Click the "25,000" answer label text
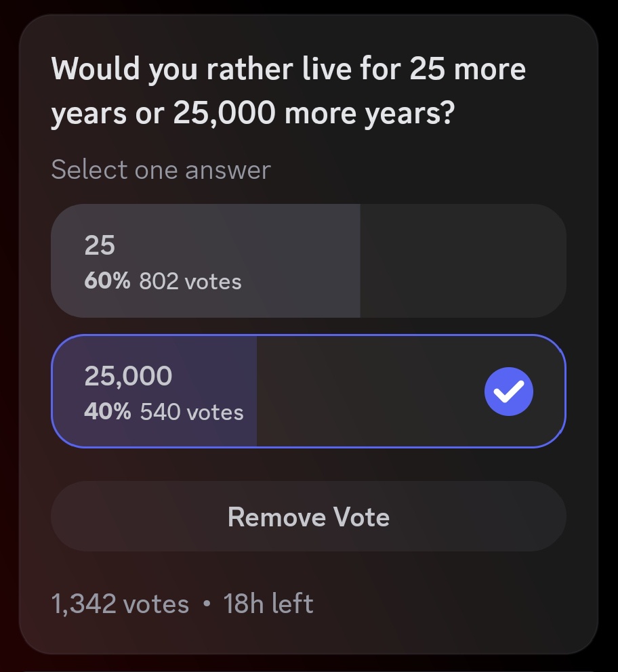The width and height of the screenshot is (618, 672). pyautogui.click(x=128, y=376)
